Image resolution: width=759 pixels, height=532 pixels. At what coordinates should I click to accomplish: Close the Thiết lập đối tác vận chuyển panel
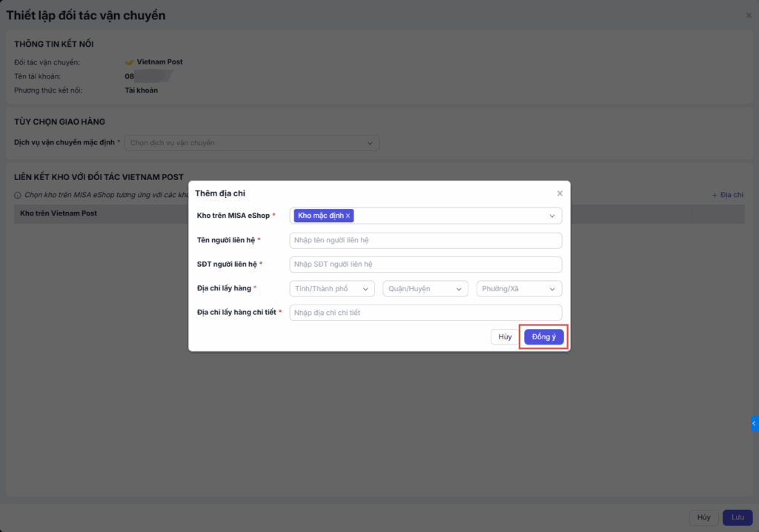[749, 16]
